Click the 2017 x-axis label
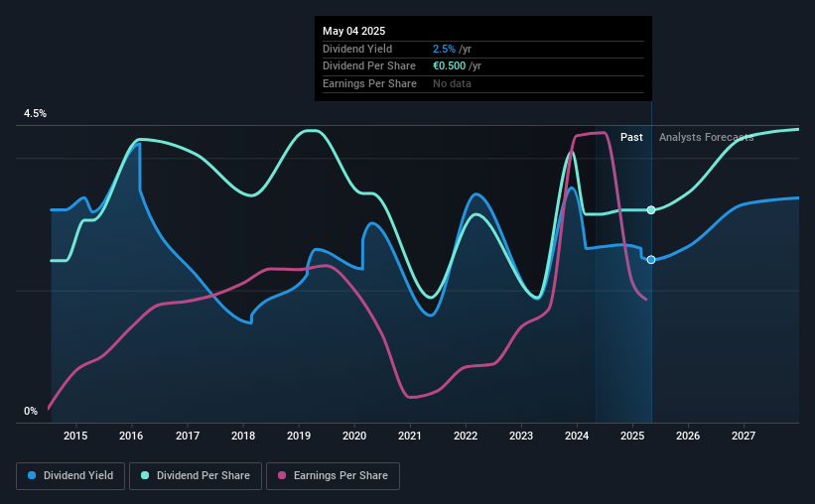Viewport: 815px width, 504px height. (x=187, y=436)
